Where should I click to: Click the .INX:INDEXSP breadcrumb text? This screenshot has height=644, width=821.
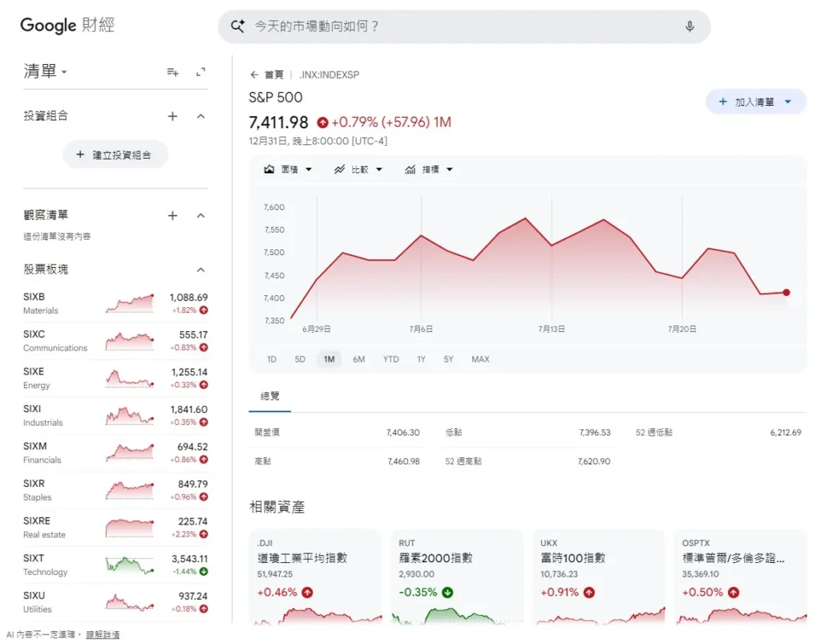pyautogui.click(x=330, y=75)
